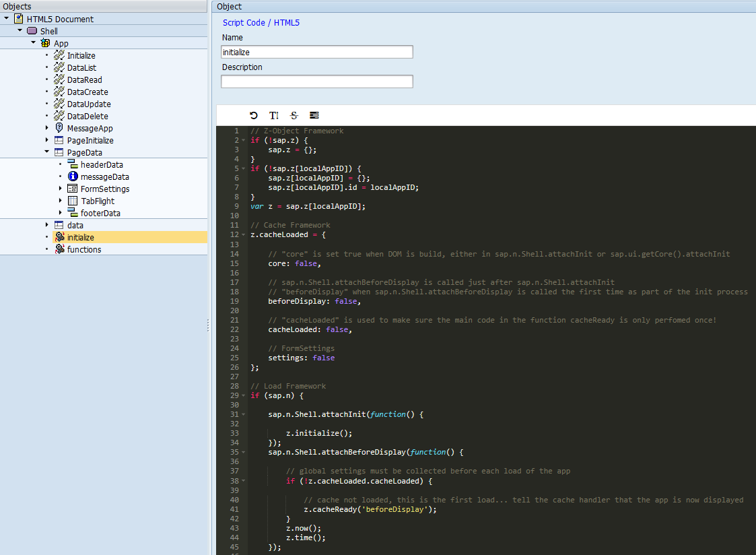Click inside the Description input field
The image size is (756, 555).
pyautogui.click(x=316, y=81)
